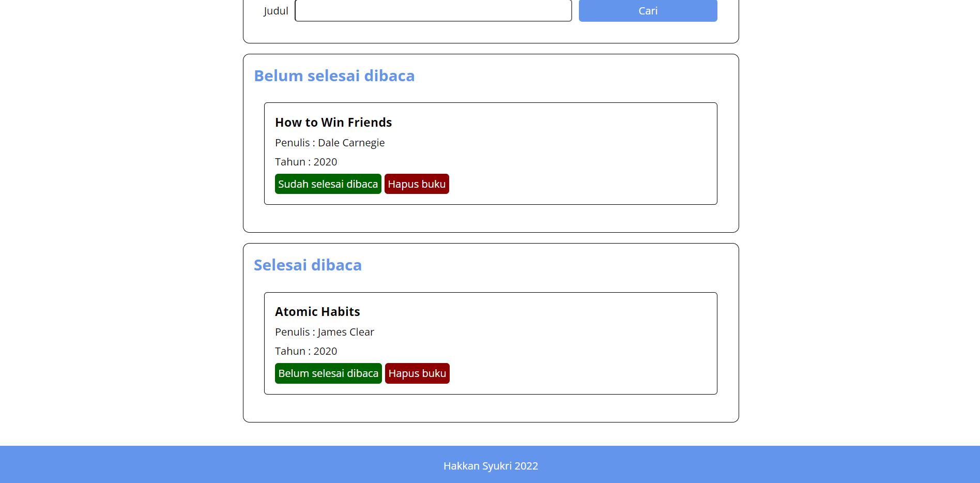Click inside the Judul search field
The image size is (980, 483).
click(433, 10)
